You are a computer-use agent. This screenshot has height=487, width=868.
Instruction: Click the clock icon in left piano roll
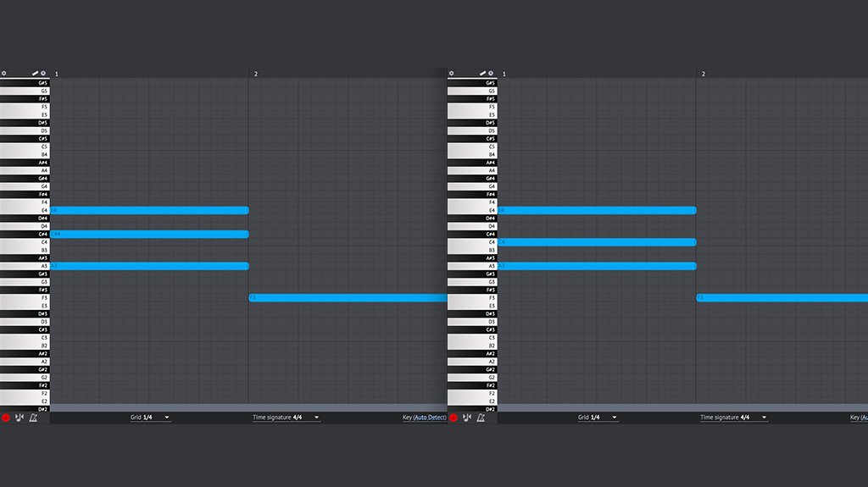(x=43, y=73)
